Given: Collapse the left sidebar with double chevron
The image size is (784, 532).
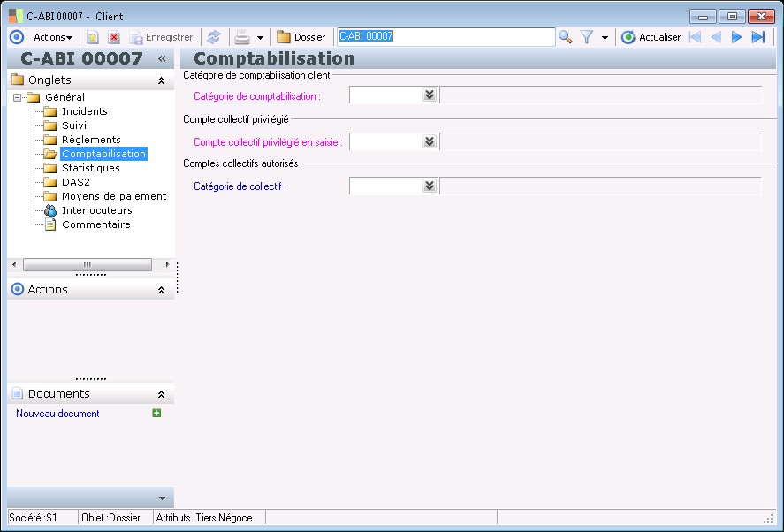Looking at the screenshot, I should pos(162,58).
